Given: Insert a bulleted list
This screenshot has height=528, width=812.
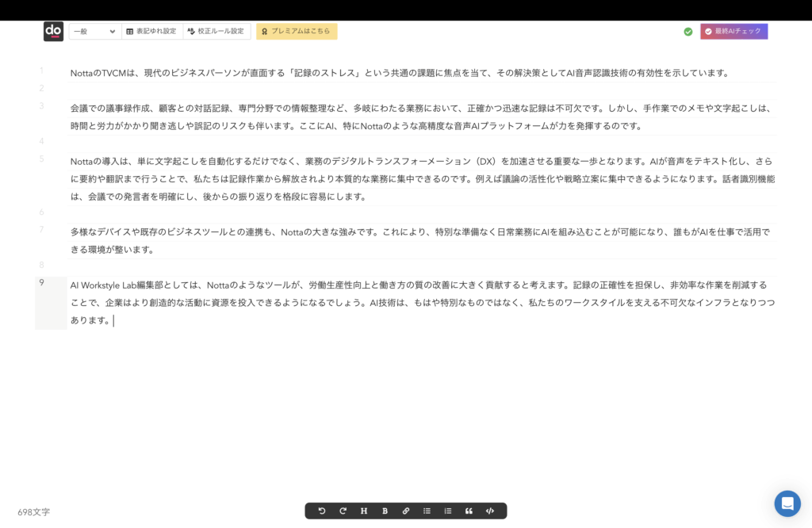Looking at the screenshot, I should click(427, 511).
